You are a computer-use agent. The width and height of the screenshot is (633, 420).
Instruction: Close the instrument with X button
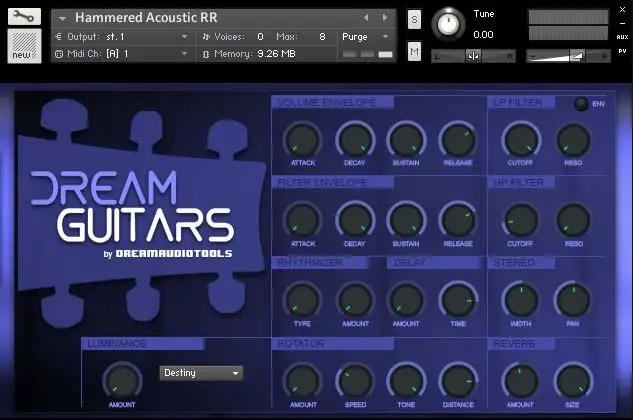tap(622, 10)
